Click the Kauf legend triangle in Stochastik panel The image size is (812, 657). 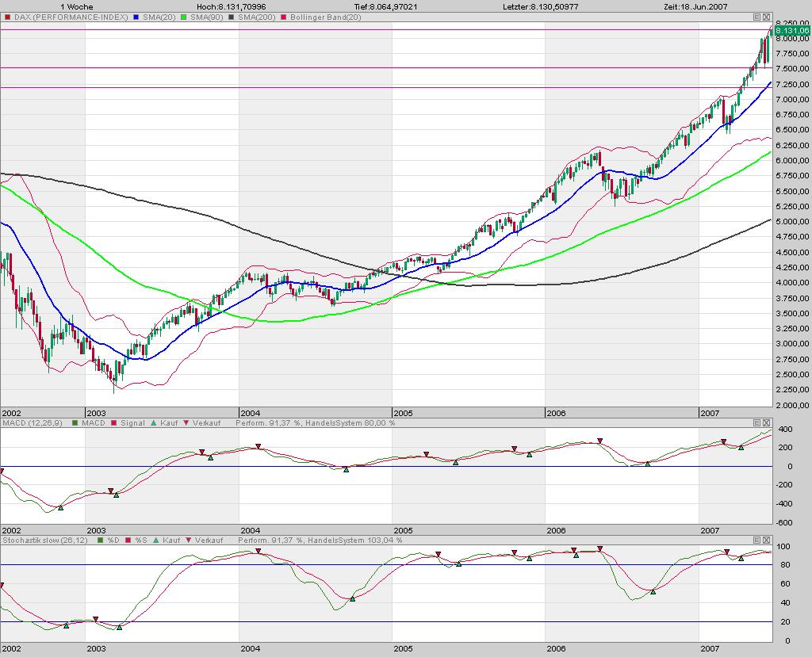click(155, 540)
